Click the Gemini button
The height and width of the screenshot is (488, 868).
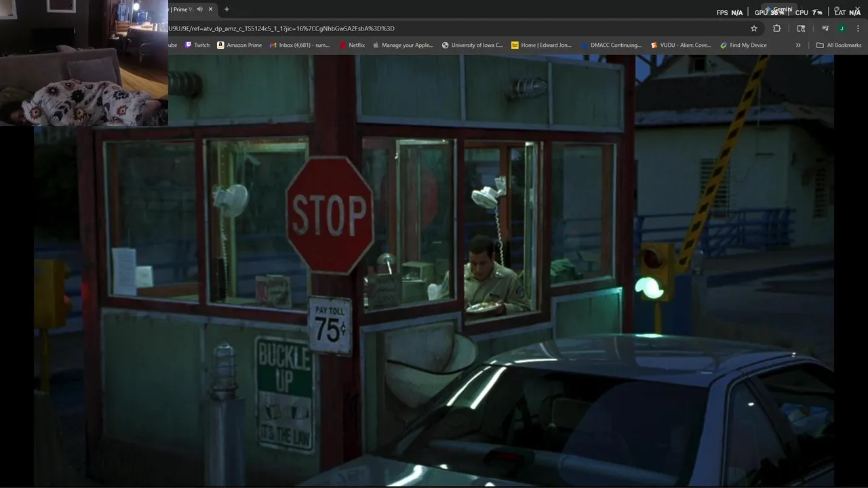pyautogui.click(x=780, y=9)
